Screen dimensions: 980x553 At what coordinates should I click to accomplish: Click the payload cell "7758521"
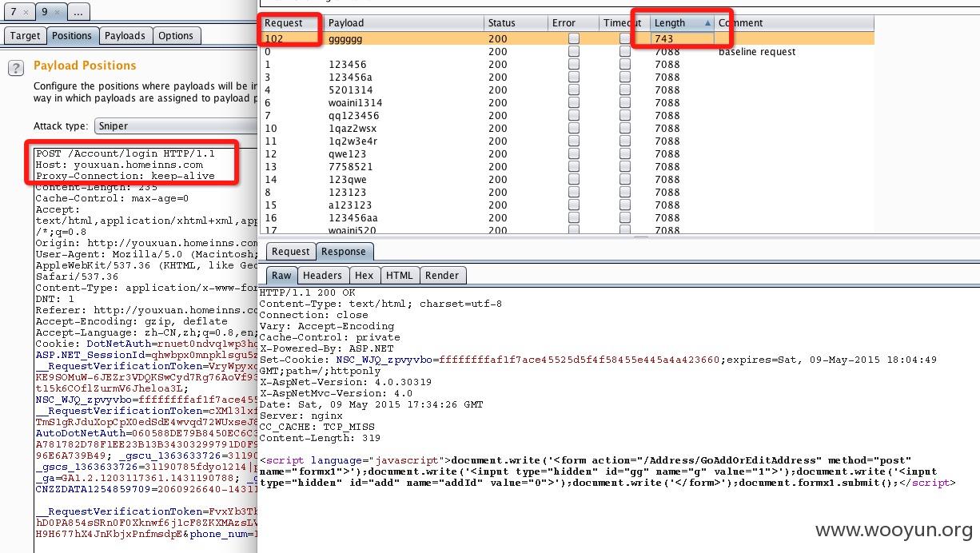[x=350, y=166]
